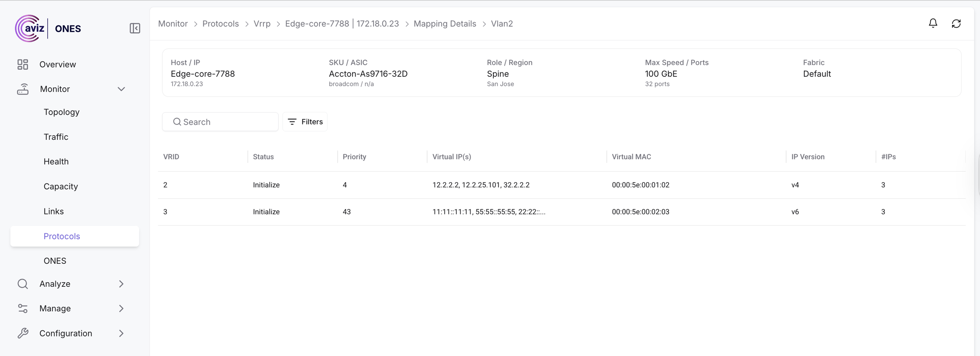Click the Overview grid icon
Image resolution: width=980 pixels, height=356 pixels.
click(x=23, y=65)
